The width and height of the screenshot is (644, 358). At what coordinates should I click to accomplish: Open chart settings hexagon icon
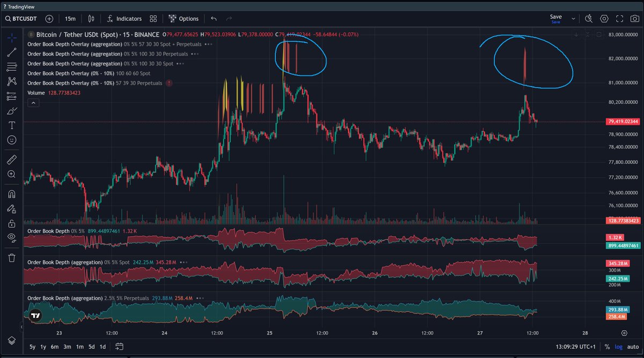click(604, 18)
